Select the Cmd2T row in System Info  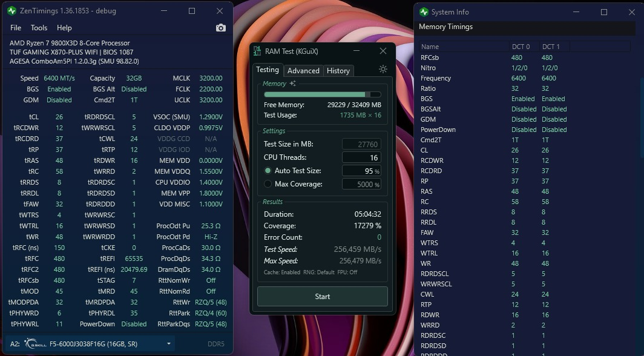pyautogui.click(x=525, y=140)
